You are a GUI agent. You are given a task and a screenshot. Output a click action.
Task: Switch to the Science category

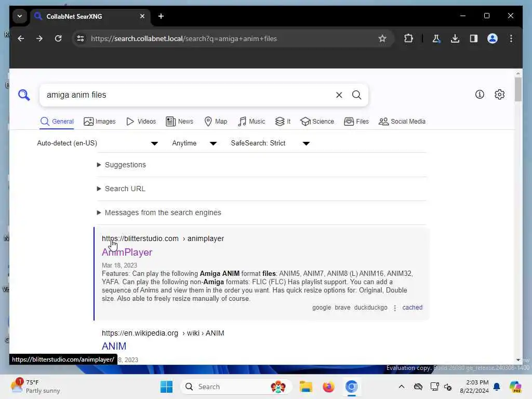pyautogui.click(x=317, y=122)
